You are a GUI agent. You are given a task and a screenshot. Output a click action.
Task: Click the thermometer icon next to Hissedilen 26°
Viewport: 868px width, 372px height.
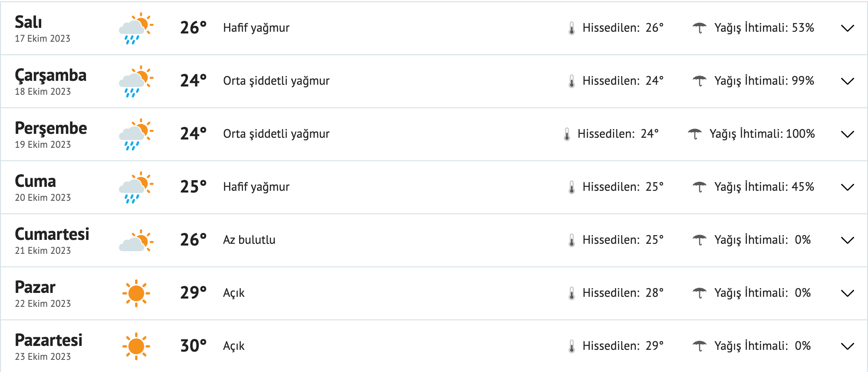572,28
